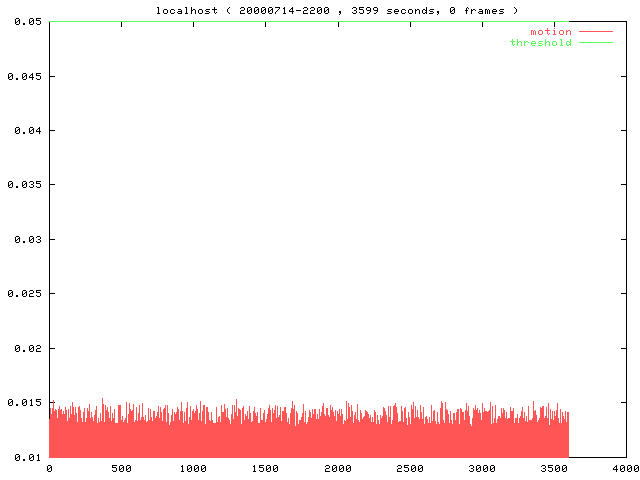Screen dimensions: 640x480
Task: Select the 1500 x-axis tick label
Action: 265,468
